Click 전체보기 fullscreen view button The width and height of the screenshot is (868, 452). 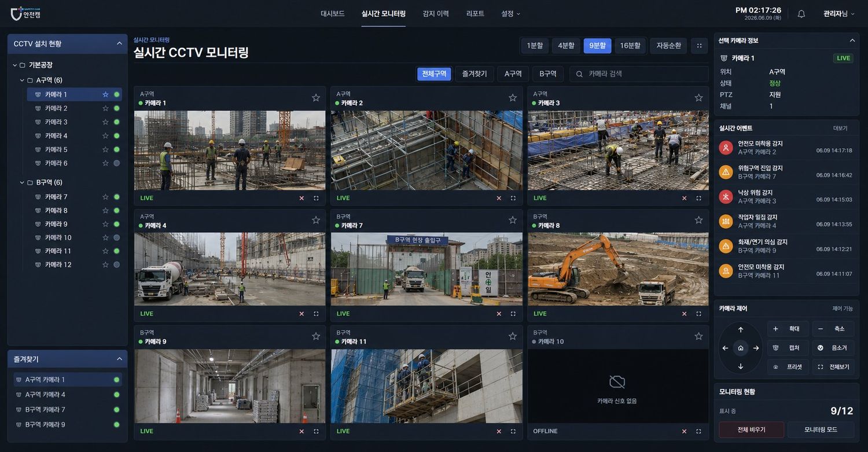(x=833, y=367)
